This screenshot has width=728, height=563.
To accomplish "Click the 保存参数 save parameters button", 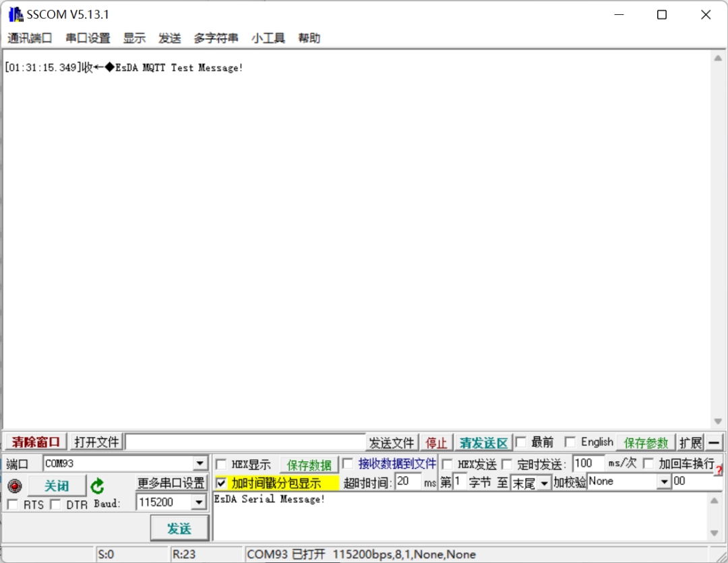I will click(x=645, y=442).
